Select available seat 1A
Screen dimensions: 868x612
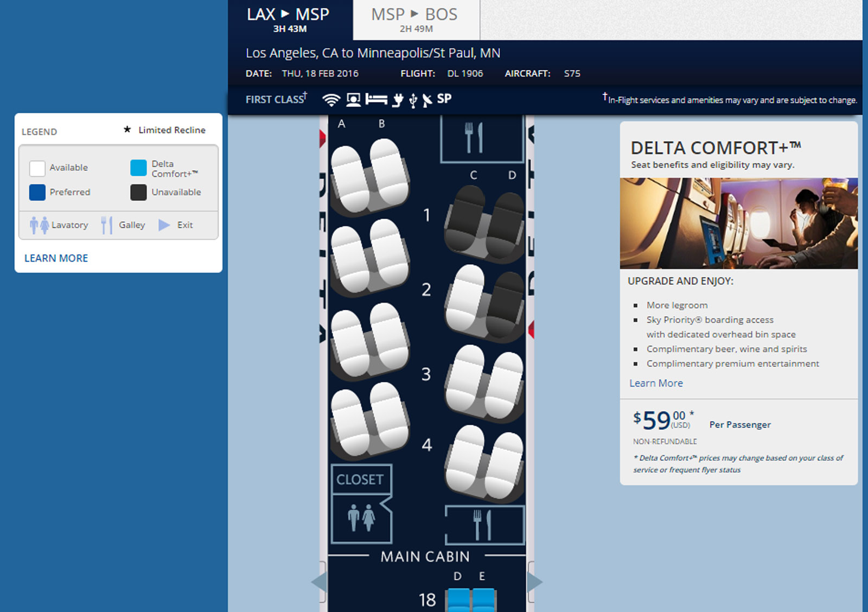click(x=347, y=179)
